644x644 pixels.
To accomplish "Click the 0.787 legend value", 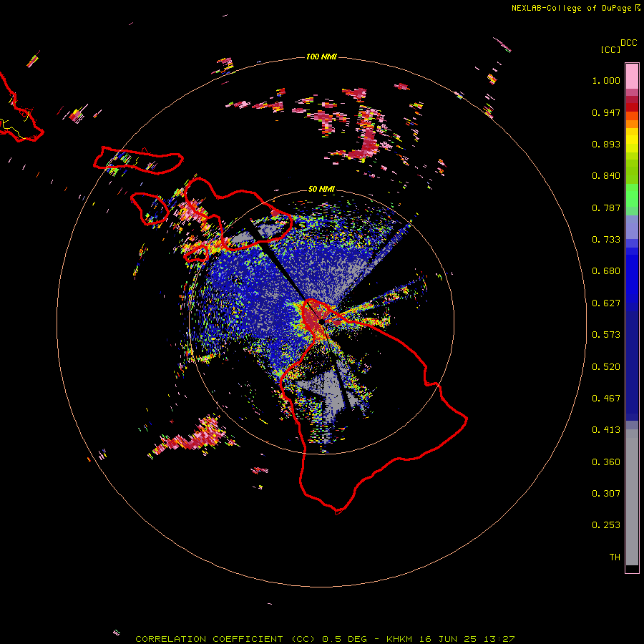I will click(x=606, y=208).
